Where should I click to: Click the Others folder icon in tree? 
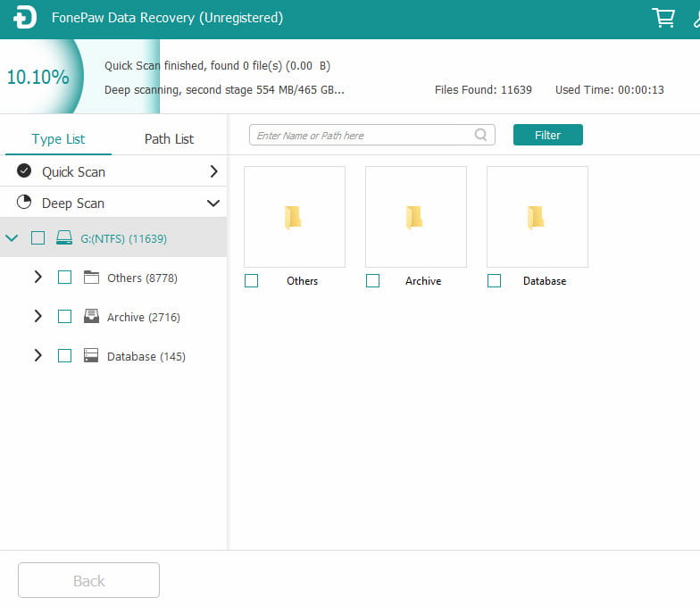(x=91, y=278)
